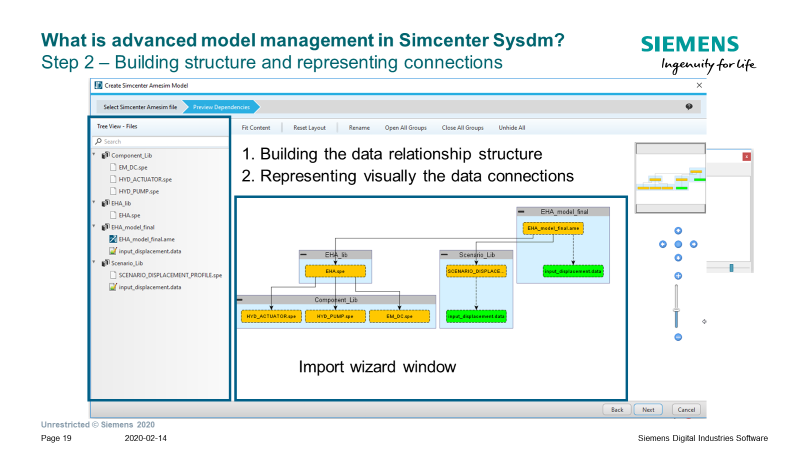Viewport: 800px width, 450px height.
Task: Collapse the EHA_model_final group in diagram
Action: pos(521,211)
